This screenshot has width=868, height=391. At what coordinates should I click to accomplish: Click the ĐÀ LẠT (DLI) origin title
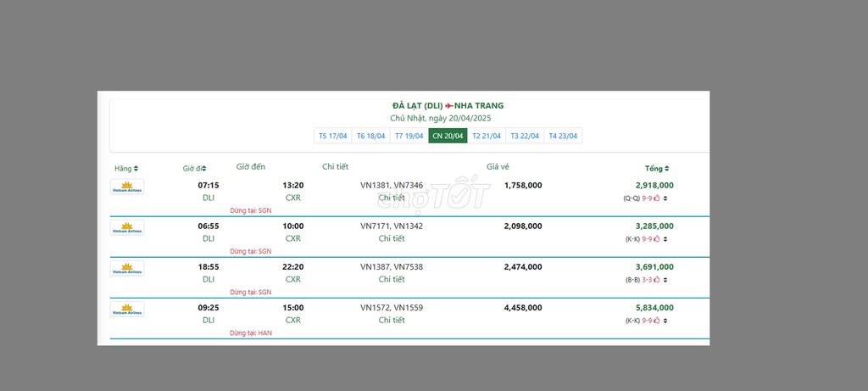pos(417,106)
